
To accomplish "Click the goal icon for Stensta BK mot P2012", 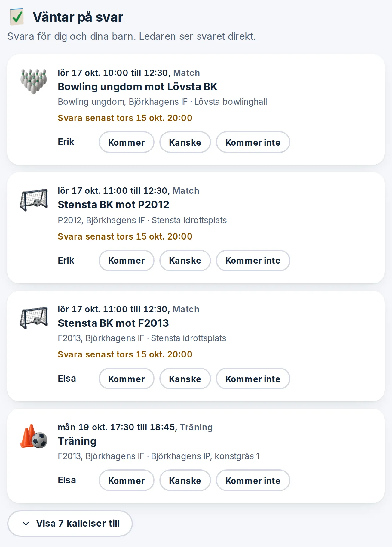I will [34, 200].
